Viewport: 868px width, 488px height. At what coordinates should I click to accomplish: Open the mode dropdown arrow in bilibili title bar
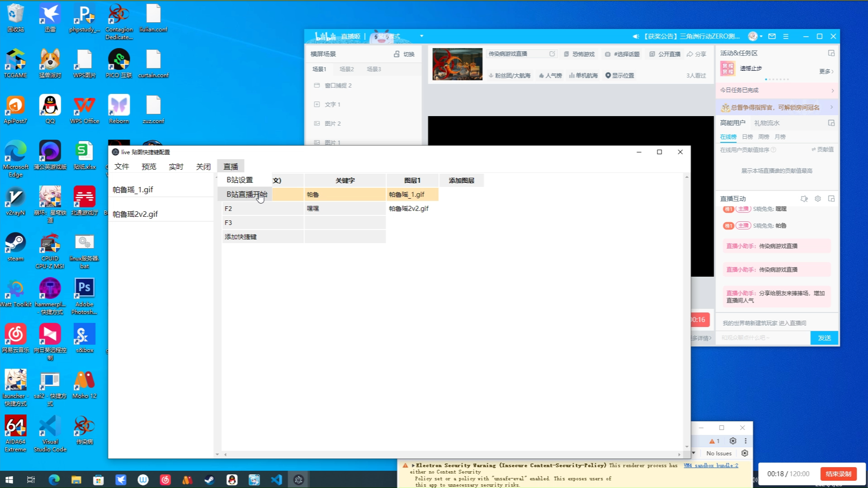422,36
